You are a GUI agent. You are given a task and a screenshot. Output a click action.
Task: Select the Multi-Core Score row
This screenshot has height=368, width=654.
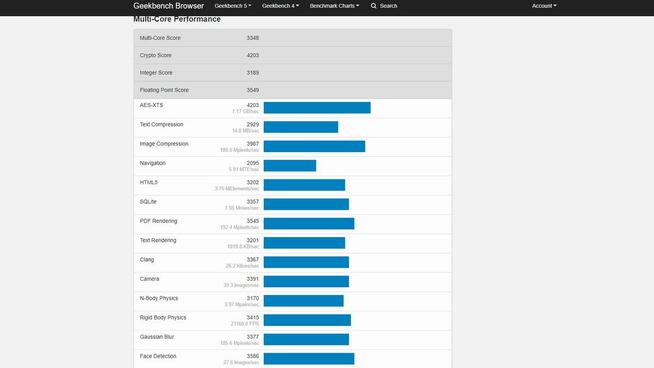click(x=293, y=38)
